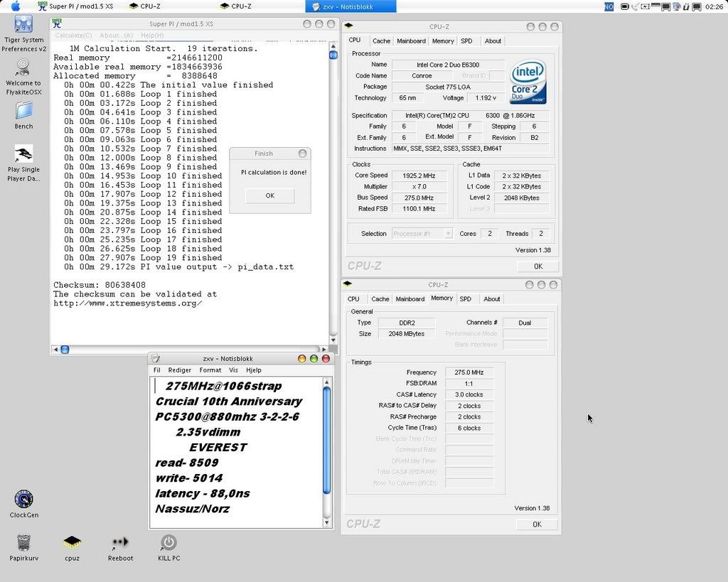Click OK in the CPU-Z Memory window
Screen dimensions: 728x582
point(537,524)
